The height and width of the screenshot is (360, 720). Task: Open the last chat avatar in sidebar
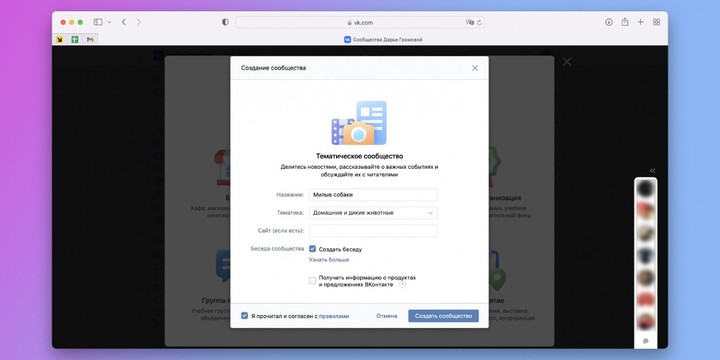click(646, 321)
